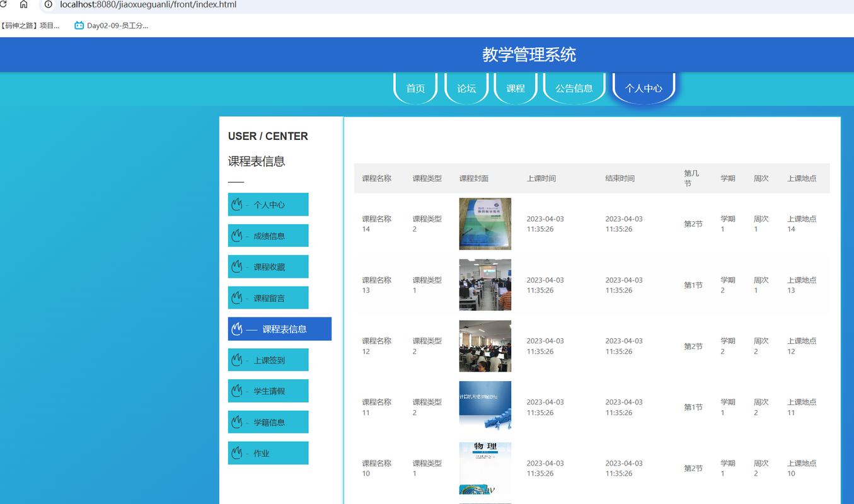854x504 pixels.
Task: Click 第1节 in the 课程名称 11 row
Action: [693, 407]
